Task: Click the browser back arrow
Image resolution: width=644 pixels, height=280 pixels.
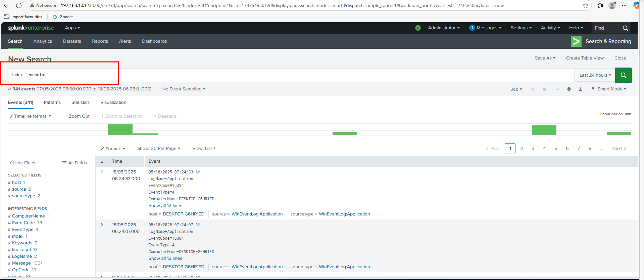Action: click(x=7, y=5)
